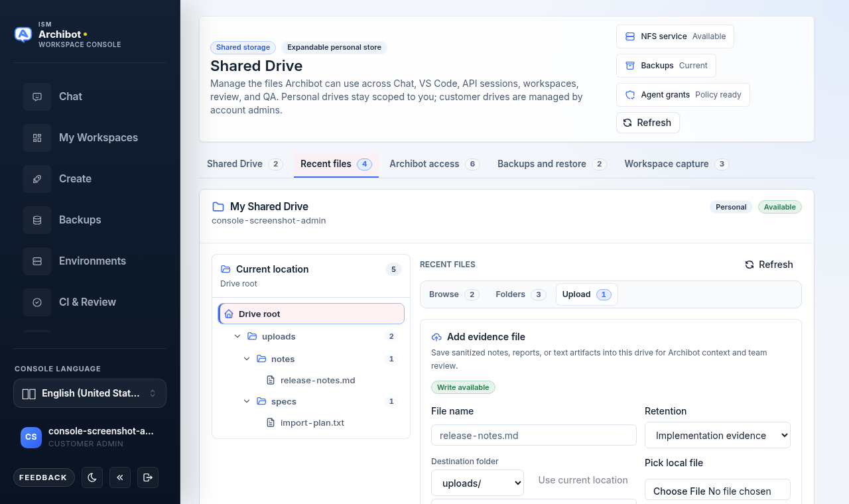This screenshot has height=504, width=849.
Task: Click release-notes.md file icon
Action: click(271, 380)
